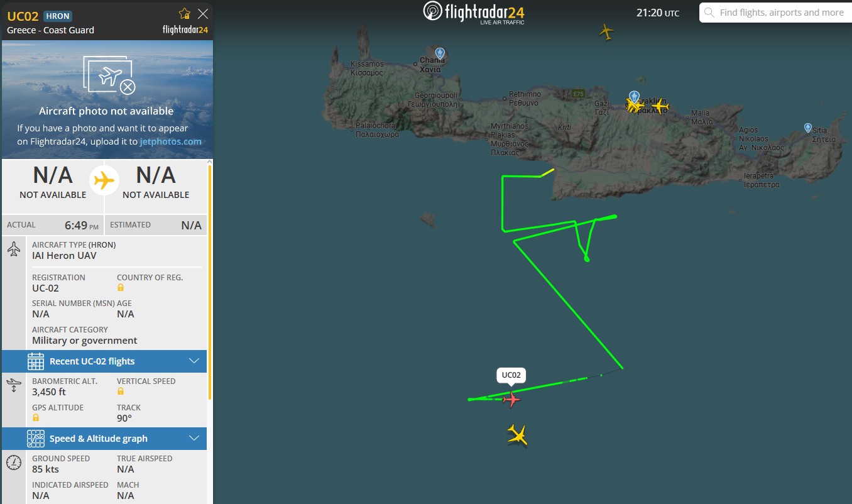The width and height of the screenshot is (852, 504).
Task: Click the yellow plane north of Crete
Action: [606, 31]
